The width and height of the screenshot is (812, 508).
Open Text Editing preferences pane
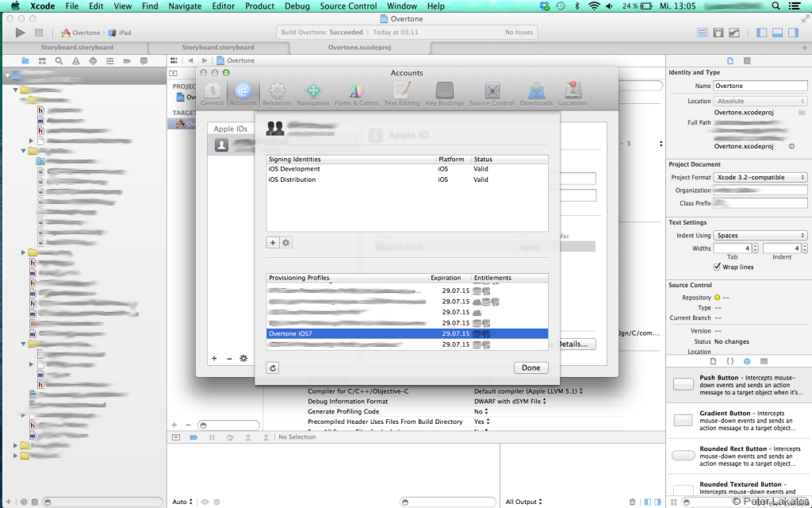[402, 94]
